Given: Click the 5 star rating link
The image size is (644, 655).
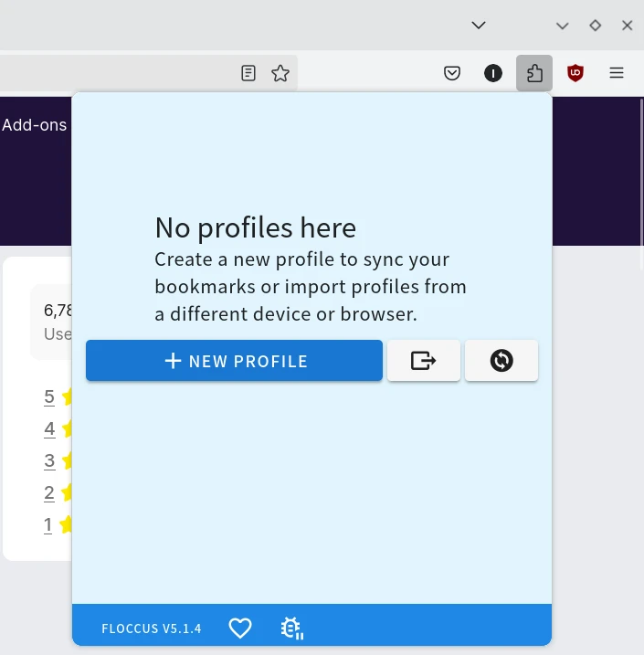Looking at the screenshot, I should click(x=49, y=396).
